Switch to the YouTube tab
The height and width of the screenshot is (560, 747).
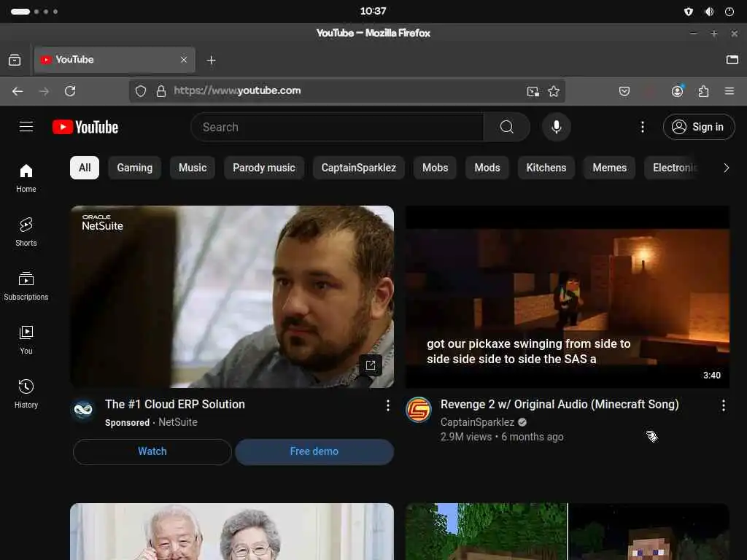115,60
